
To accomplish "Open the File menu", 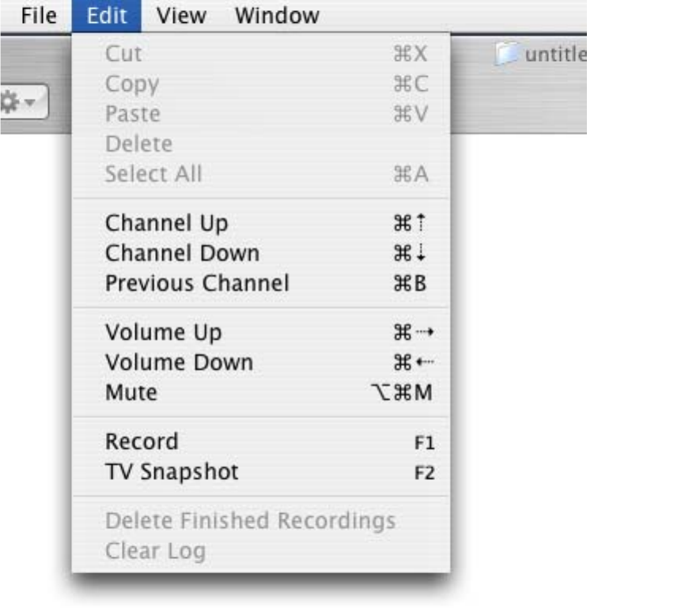I will coord(40,15).
